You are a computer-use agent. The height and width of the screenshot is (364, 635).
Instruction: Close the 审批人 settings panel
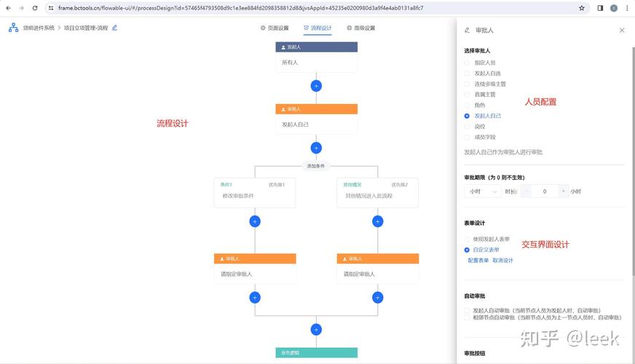[x=622, y=31]
